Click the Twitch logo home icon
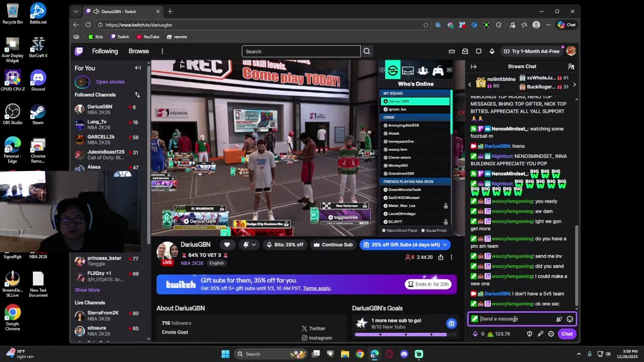This screenshot has width=644, height=362. coord(79,51)
